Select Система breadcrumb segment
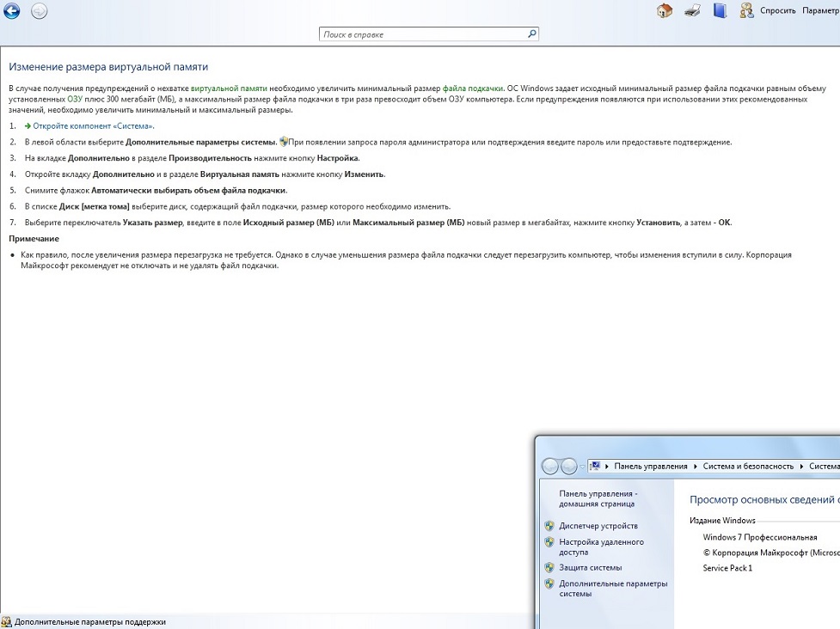840x629 pixels. click(x=824, y=467)
